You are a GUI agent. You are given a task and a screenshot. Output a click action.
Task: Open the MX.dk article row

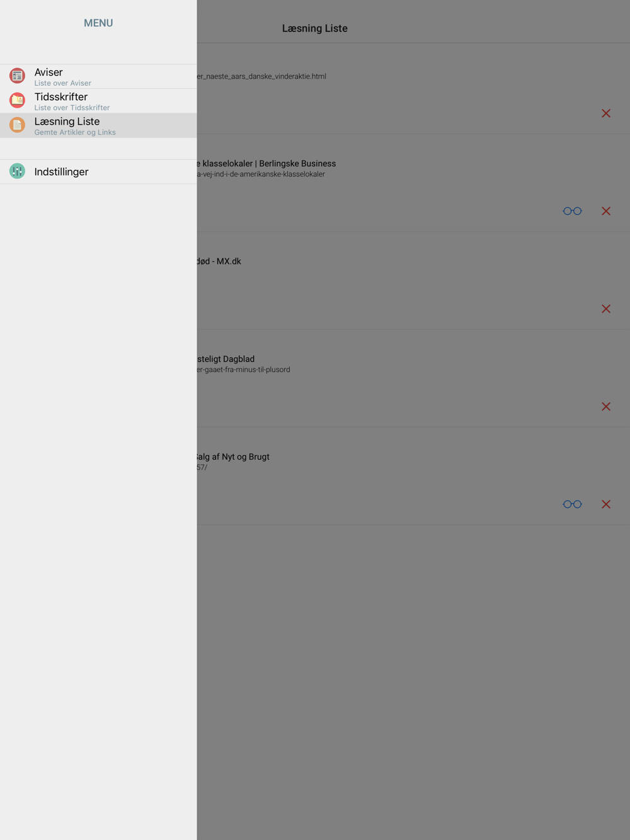(x=413, y=281)
